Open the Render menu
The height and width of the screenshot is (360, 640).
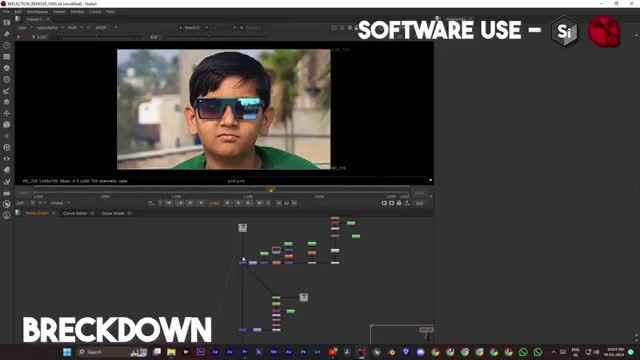pos(77,12)
